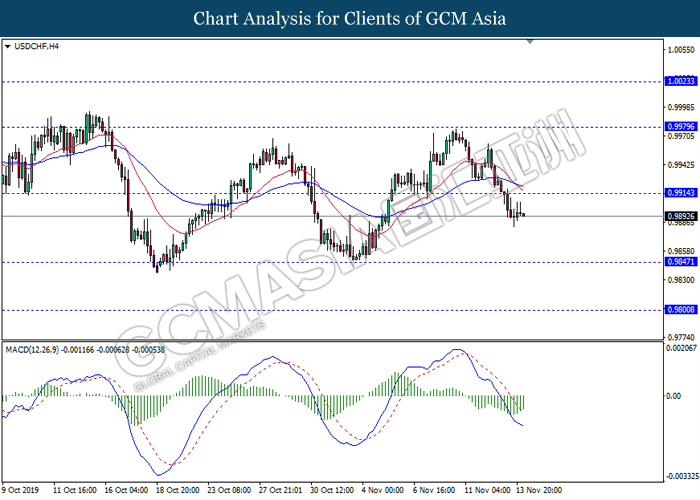Click the chart shift triangle marker at top

pos(530,42)
